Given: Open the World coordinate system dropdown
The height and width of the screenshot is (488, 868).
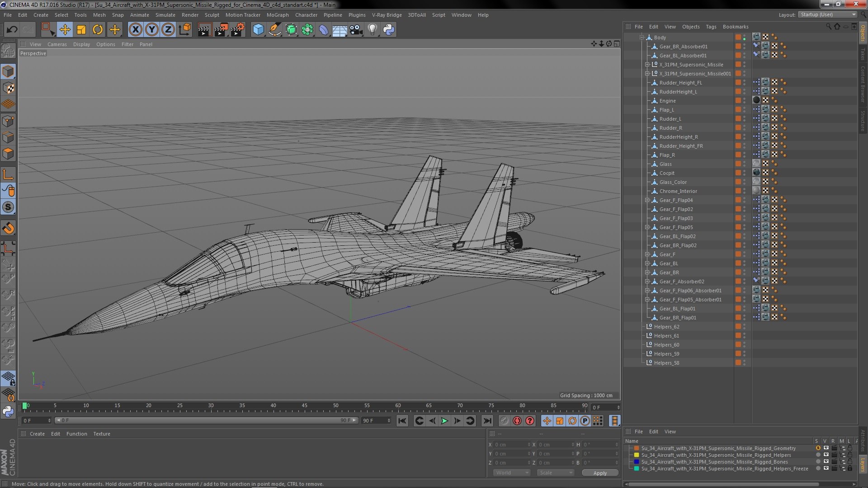Looking at the screenshot, I should 512,473.
